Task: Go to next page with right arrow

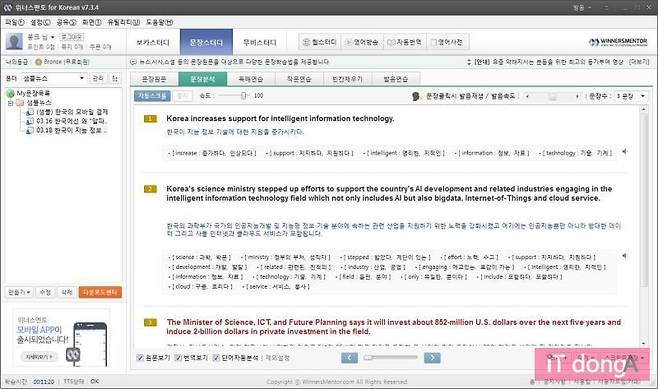Action: point(432,358)
